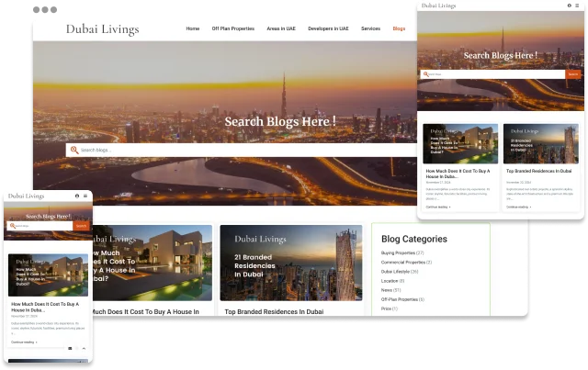Open the Dubai Lifestyle blog category
This screenshot has height=370, width=588.
400,272
